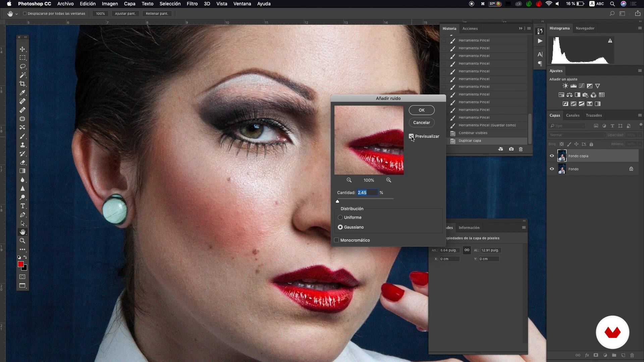
Task: Add Curves adjustment
Action: pos(582,86)
